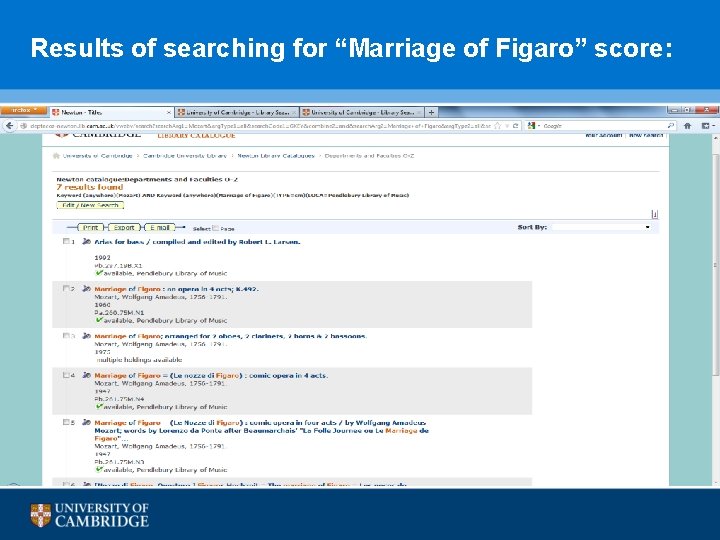Click green available tick under result 5

tap(99, 470)
